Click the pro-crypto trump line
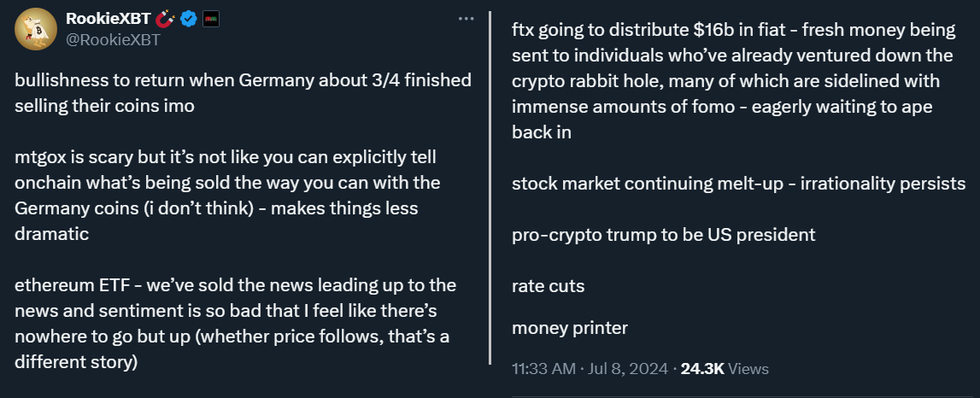The image size is (980, 398). pos(663,235)
